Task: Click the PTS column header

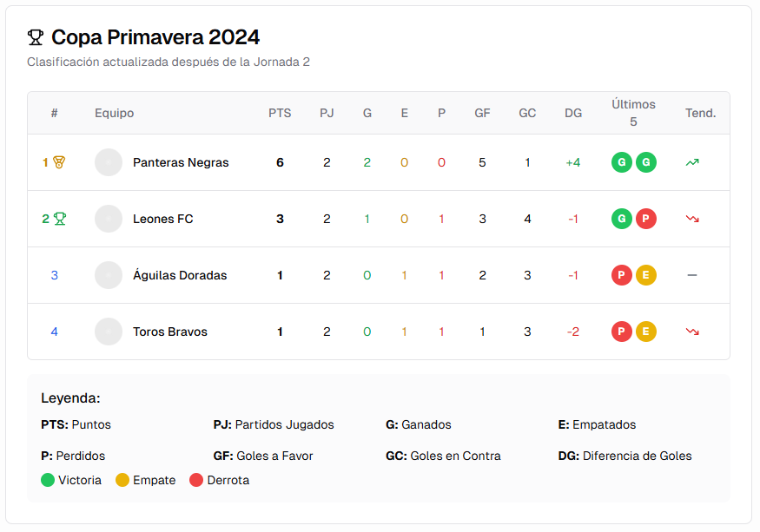Action: tap(280, 113)
